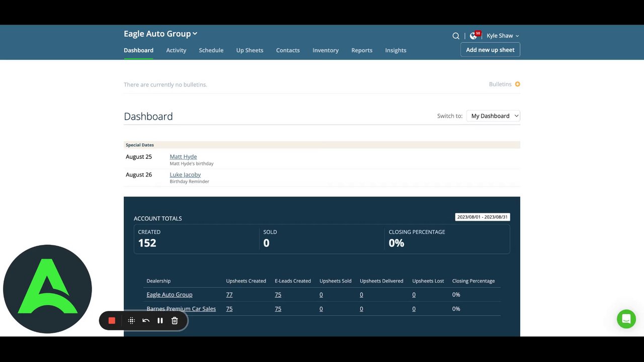Open the search magnifier icon

pyautogui.click(x=456, y=36)
